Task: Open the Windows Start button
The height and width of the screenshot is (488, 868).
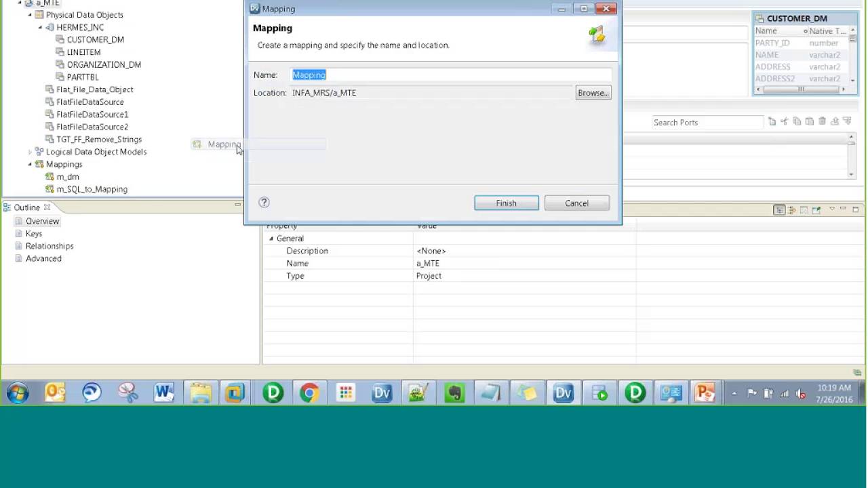Action: (18, 393)
